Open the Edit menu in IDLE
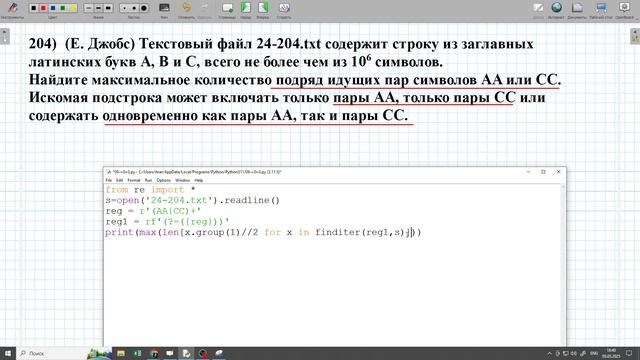The image size is (640, 360). pos(119,180)
